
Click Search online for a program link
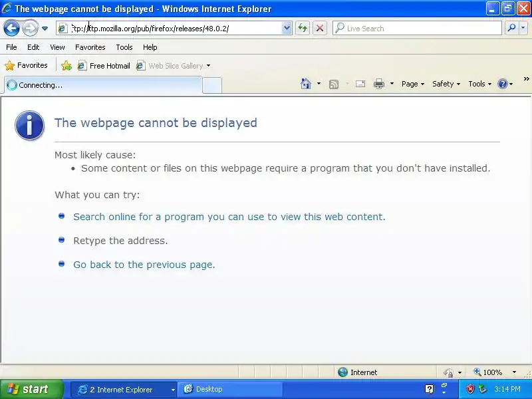tap(229, 217)
